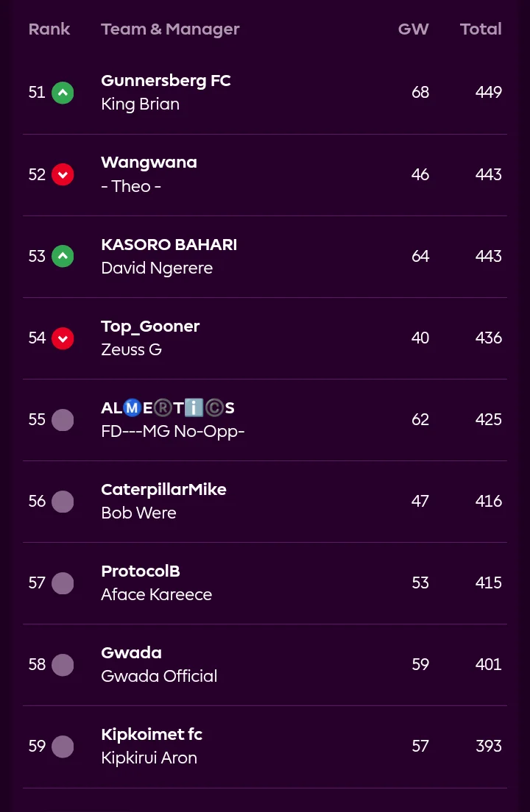
Task: Click grey no-change dot at rank 55
Action: tap(63, 420)
